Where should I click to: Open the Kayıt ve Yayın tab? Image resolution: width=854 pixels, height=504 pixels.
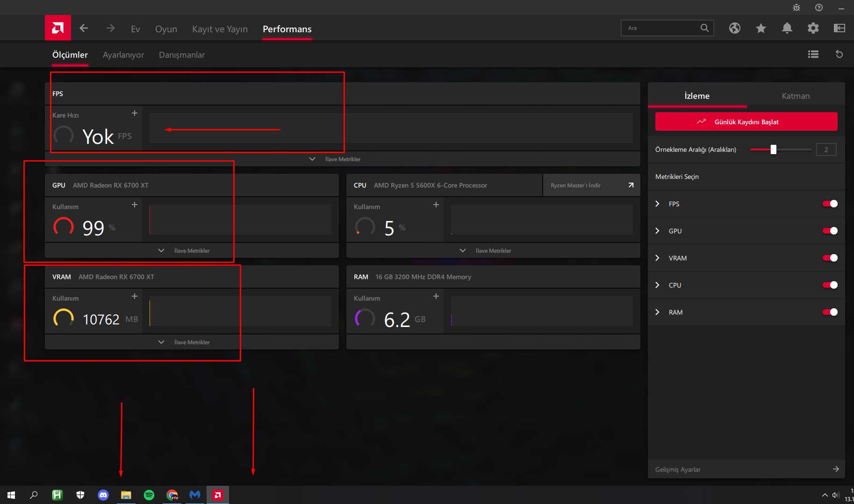point(220,29)
